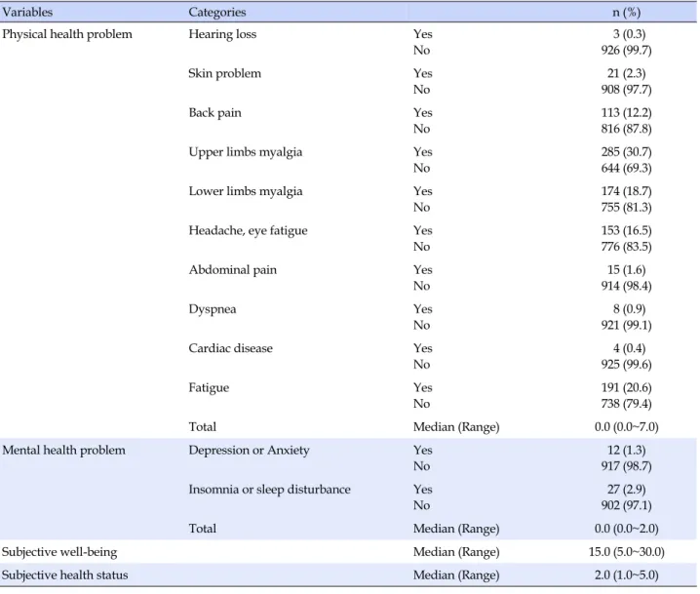
Task: Click the value '908 (97.7)'
Action: (626, 90)
